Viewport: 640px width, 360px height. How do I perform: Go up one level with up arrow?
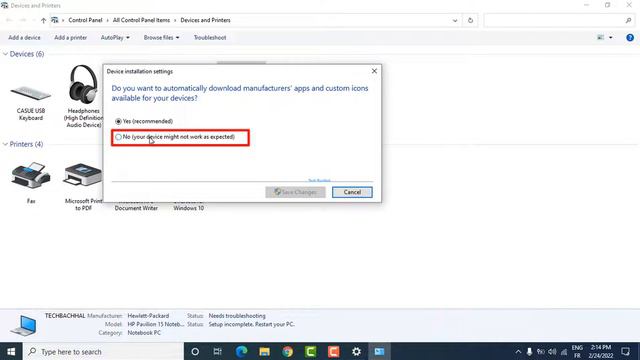click(x=43, y=20)
